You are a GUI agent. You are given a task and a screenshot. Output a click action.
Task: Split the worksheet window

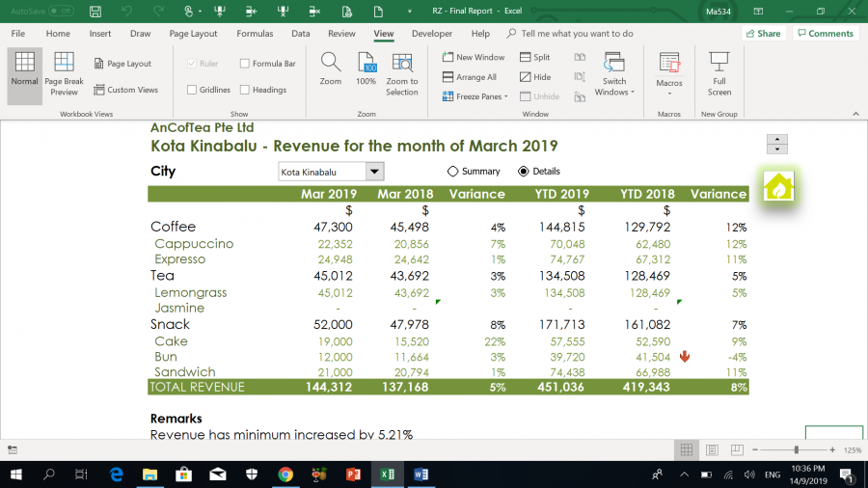[534, 57]
